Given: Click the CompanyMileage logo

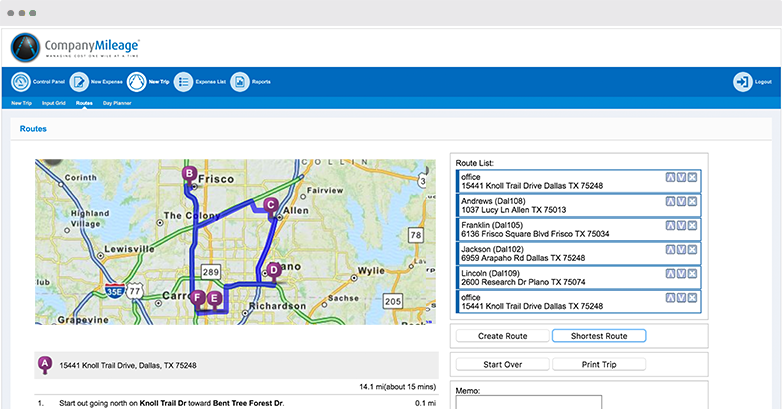Looking at the screenshot, I should tap(75, 47).
